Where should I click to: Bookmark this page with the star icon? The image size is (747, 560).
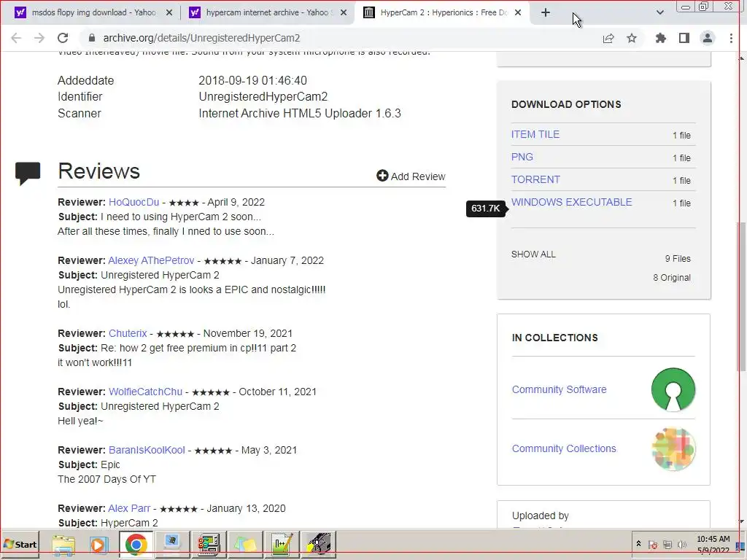pos(632,38)
